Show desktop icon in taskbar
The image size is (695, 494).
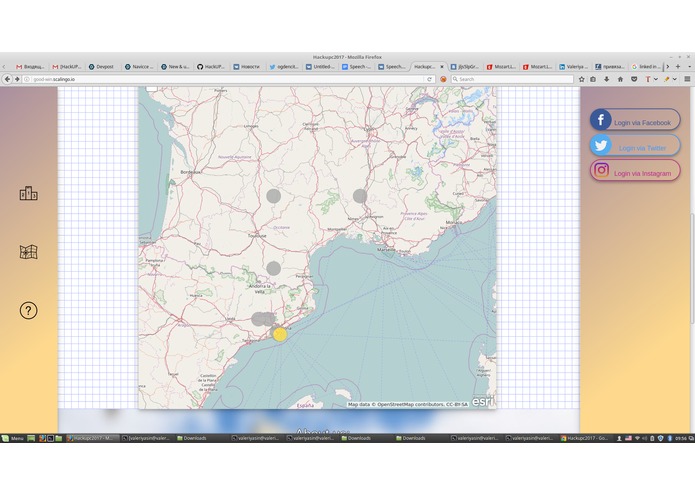tap(31, 438)
